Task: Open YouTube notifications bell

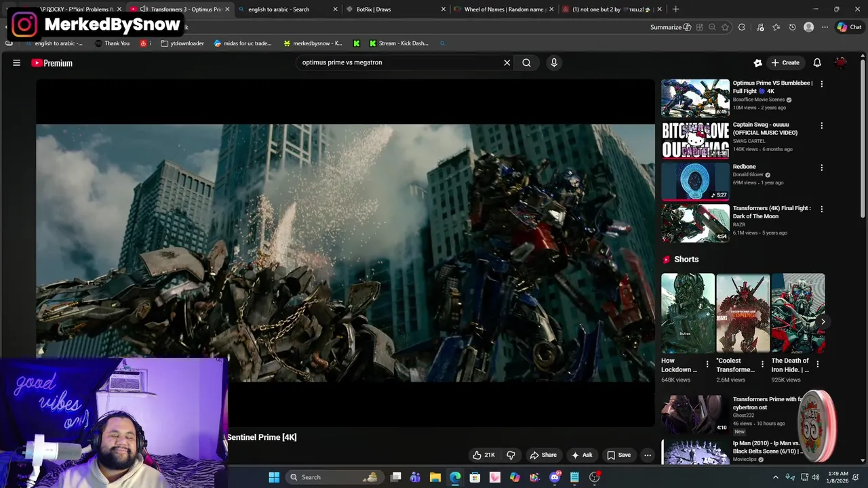Action: (x=817, y=62)
